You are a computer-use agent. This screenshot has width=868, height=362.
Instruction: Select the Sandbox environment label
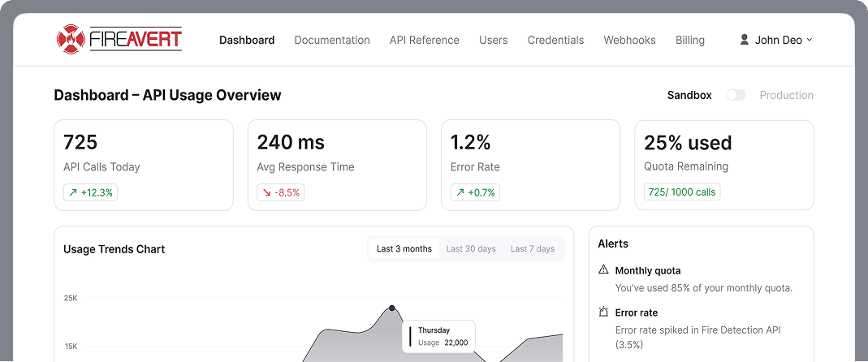tap(689, 95)
